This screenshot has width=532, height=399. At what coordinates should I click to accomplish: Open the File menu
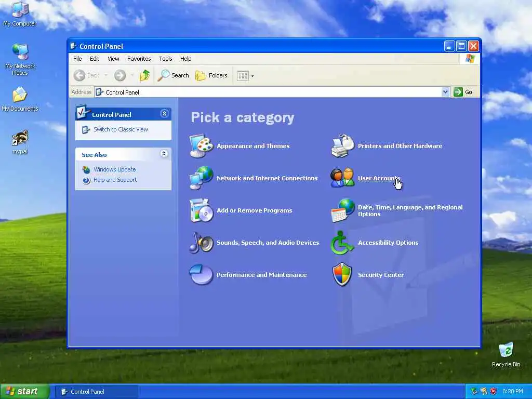click(x=77, y=59)
